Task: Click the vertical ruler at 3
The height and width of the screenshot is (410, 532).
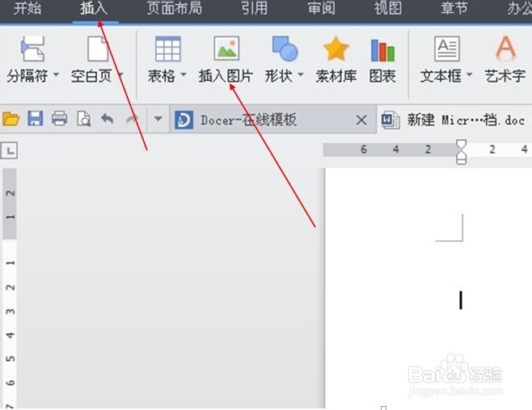Action: (x=11, y=311)
